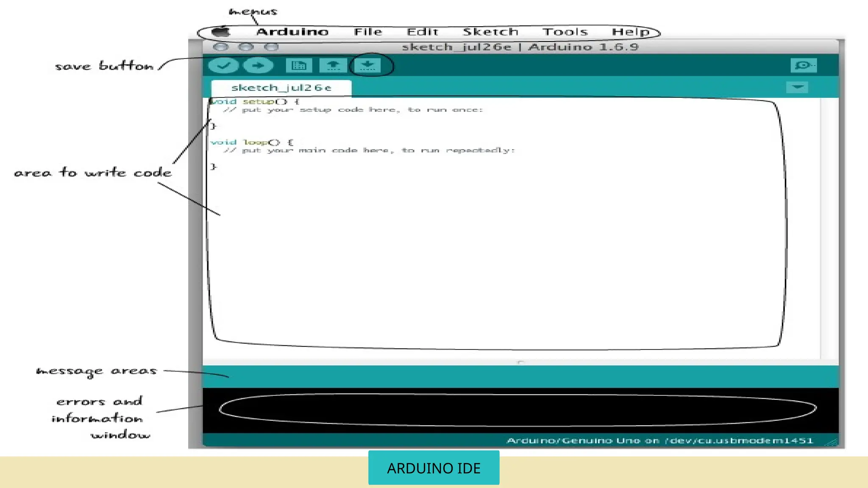Image resolution: width=868 pixels, height=488 pixels.
Task: Click the New sketch icon
Action: click(299, 65)
